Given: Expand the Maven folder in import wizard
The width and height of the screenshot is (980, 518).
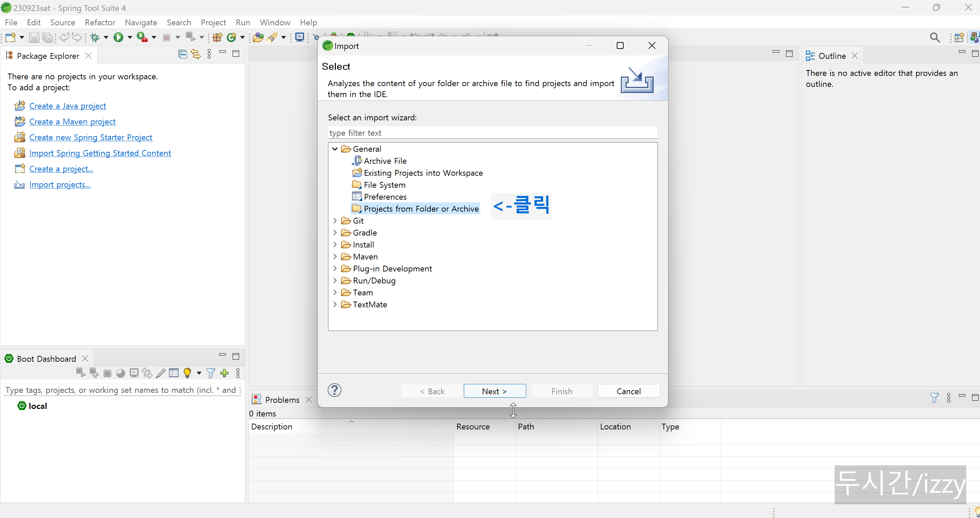Looking at the screenshot, I should point(335,256).
